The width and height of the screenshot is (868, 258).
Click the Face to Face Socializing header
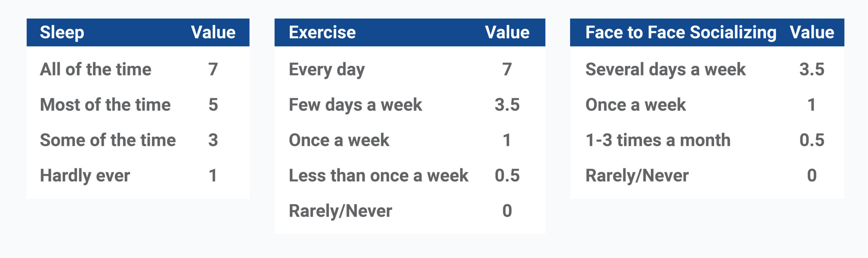[x=680, y=33]
